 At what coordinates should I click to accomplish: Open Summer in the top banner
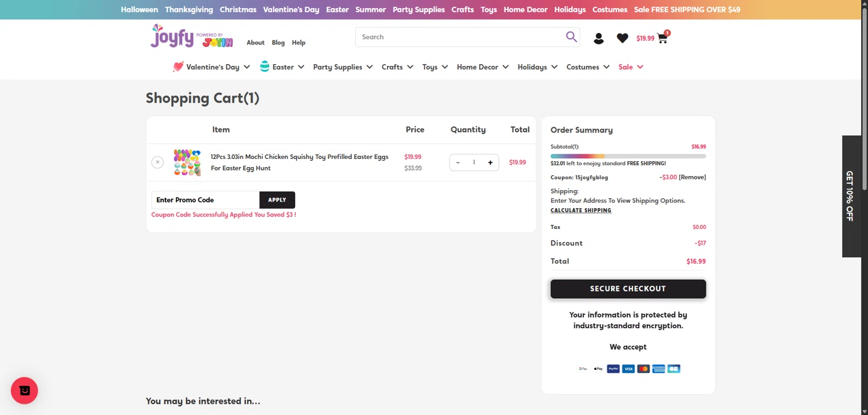pos(370,10)
